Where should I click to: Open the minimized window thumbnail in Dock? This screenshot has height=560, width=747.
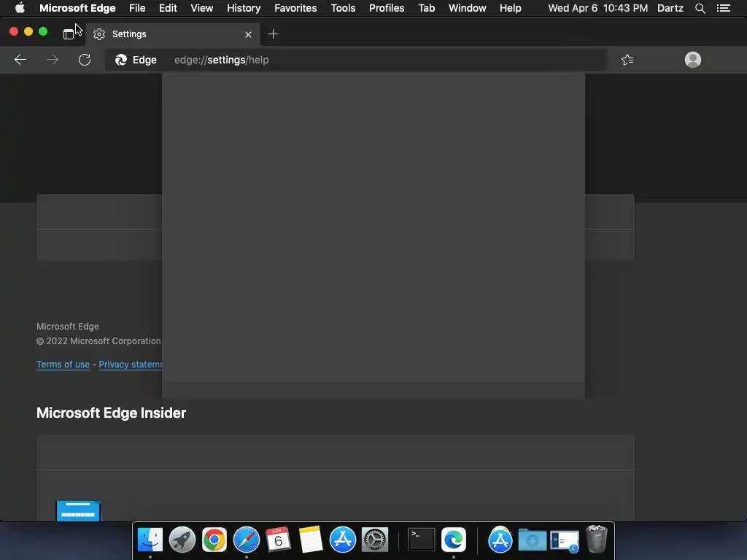pyautogui.click(x=565, y=541)
